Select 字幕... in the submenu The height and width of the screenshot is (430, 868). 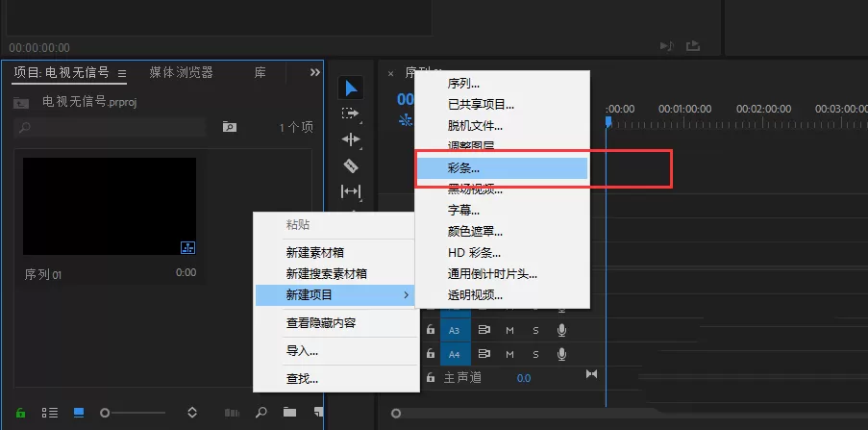tap(502, 211)
